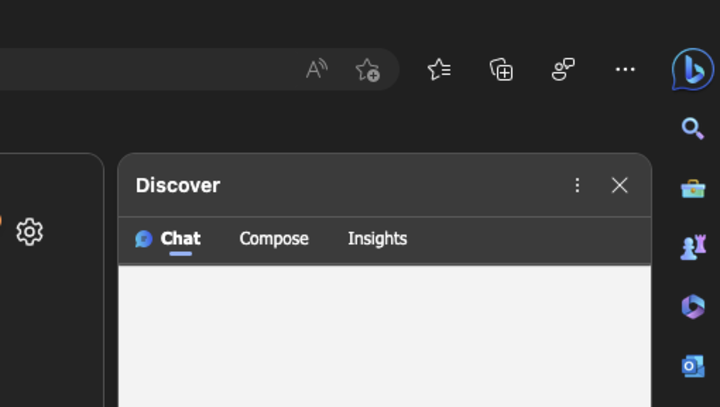Screen dimensions: 720x407
Task: Add this page to favorites with the star icon
Action: [367, 69]
